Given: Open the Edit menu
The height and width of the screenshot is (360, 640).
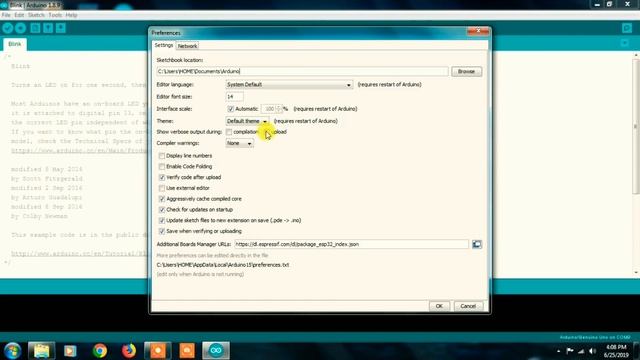Looking at the screenshot, I should pyautogui.click(x=19, y=15).
